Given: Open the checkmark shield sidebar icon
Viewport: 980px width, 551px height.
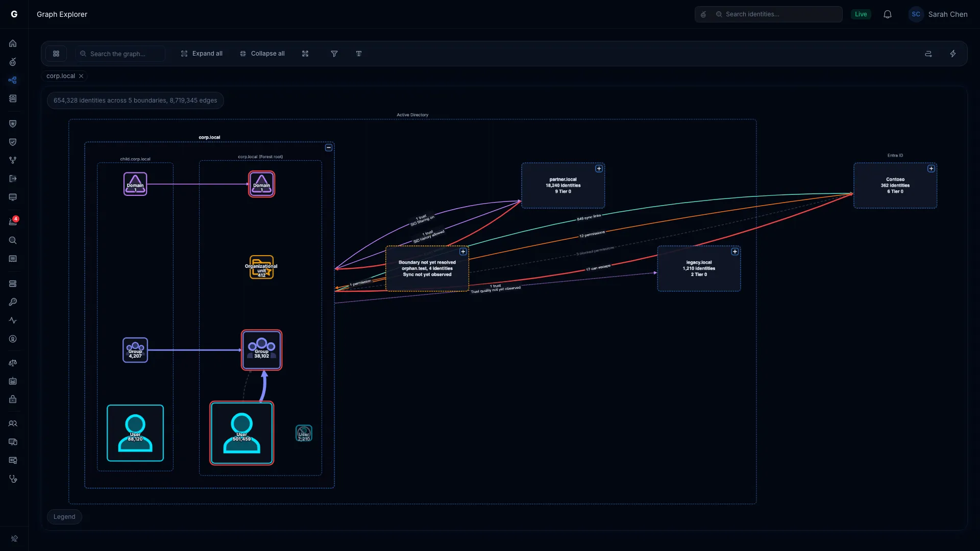Looking at the screenshot, I should tap(13, 142).
